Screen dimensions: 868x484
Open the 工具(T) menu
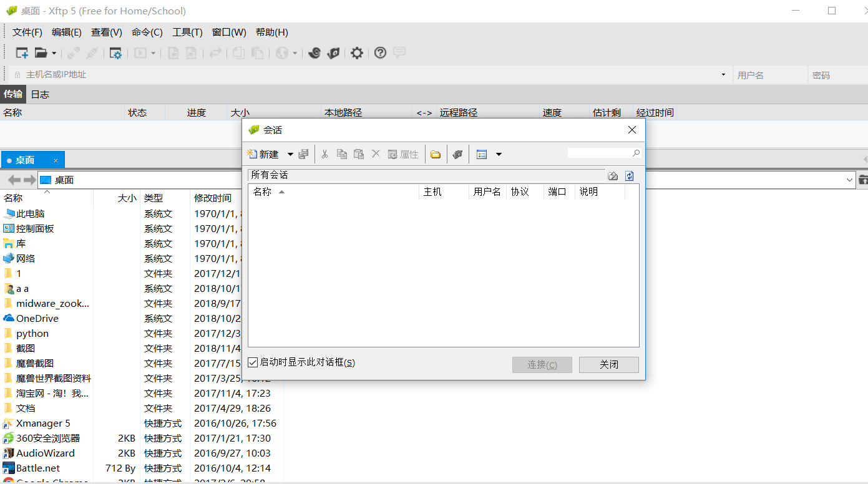pyautogui.click(x=187, y=32)
